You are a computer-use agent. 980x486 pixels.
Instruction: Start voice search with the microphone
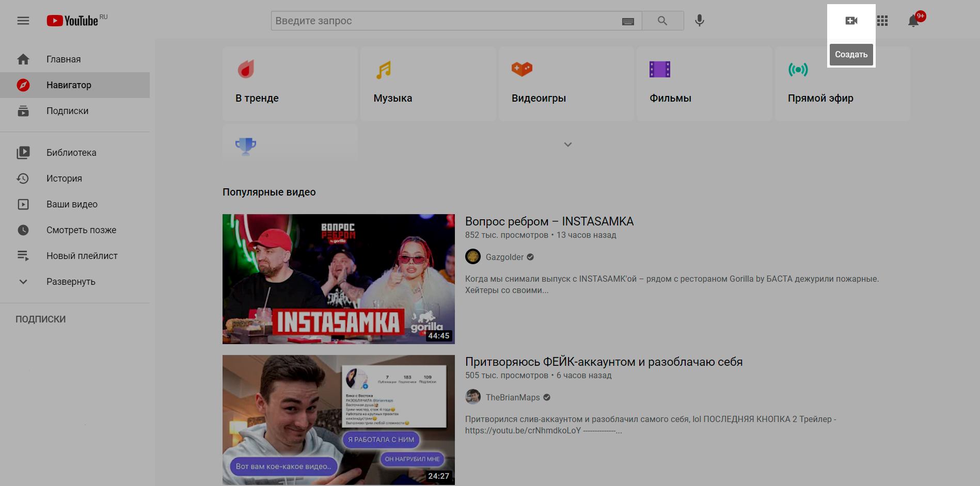point(699,21)
